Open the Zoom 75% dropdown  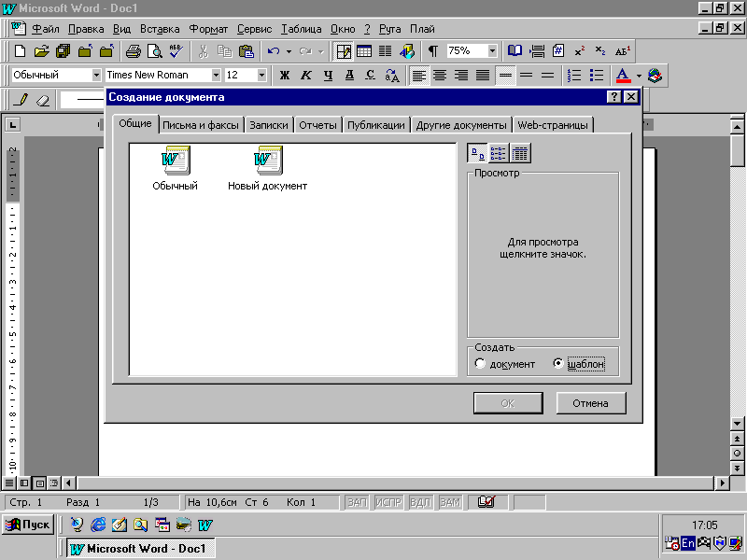pyautogui.click(x=493, y=50)
